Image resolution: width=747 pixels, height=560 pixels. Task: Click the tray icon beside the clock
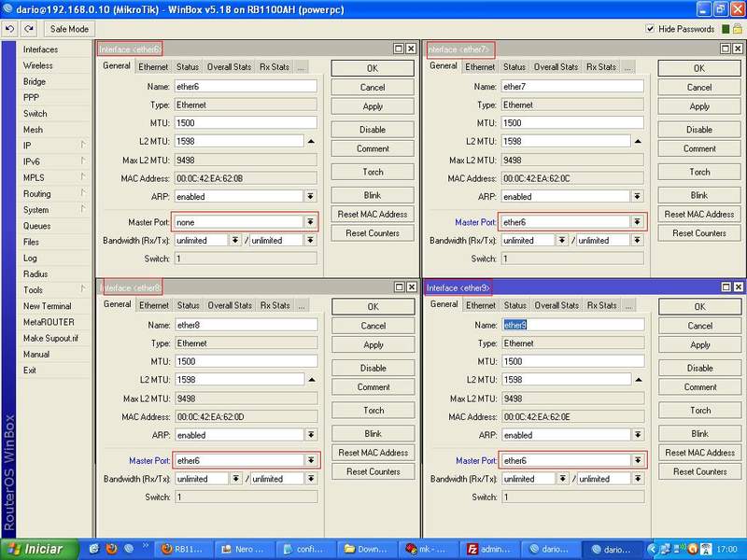click(x=706, y=550)
